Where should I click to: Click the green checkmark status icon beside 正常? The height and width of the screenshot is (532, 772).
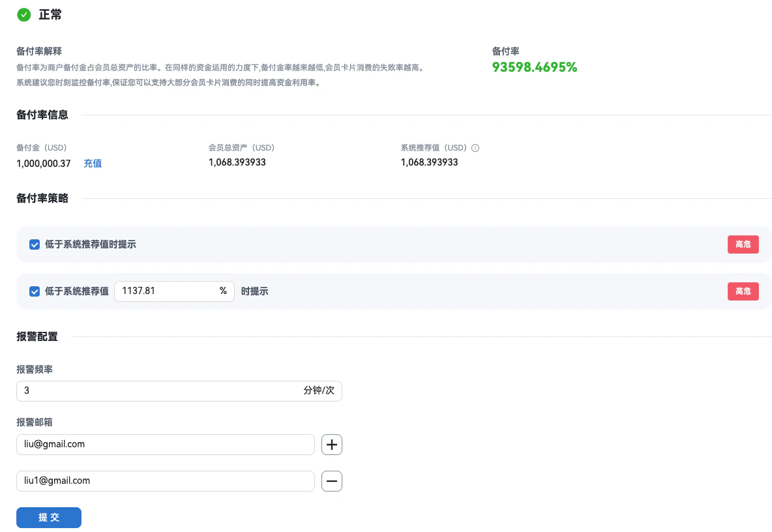coord(23,14)
